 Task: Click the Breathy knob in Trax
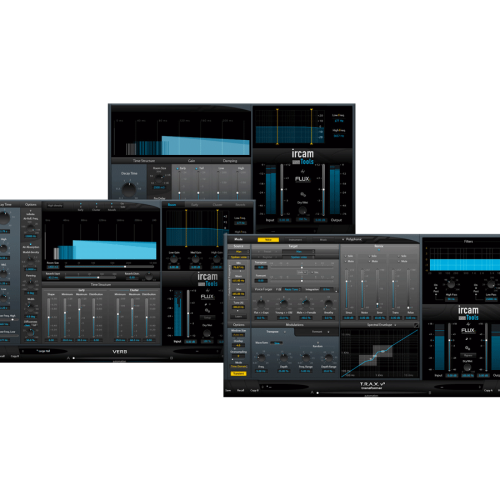328,304
